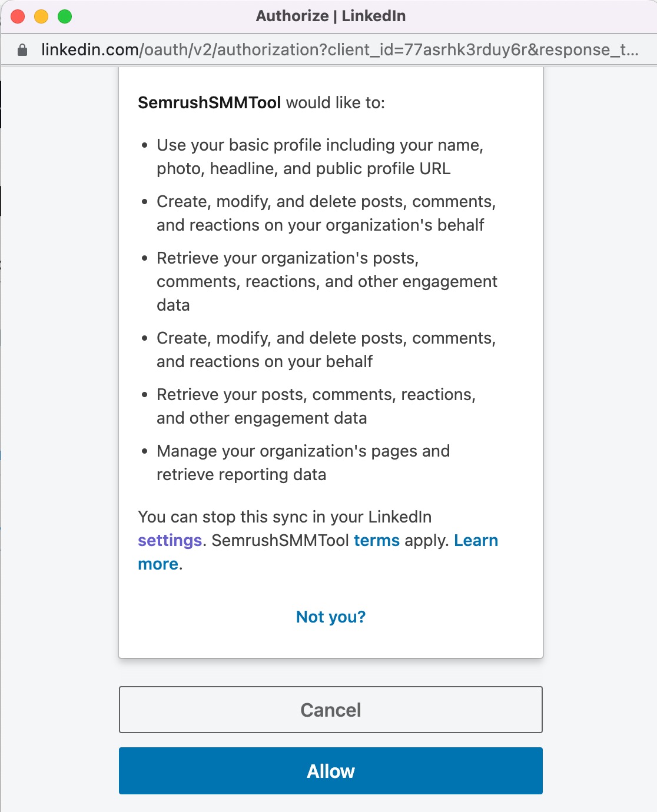
Task: Cancel the authorization request
Action: 330,710
